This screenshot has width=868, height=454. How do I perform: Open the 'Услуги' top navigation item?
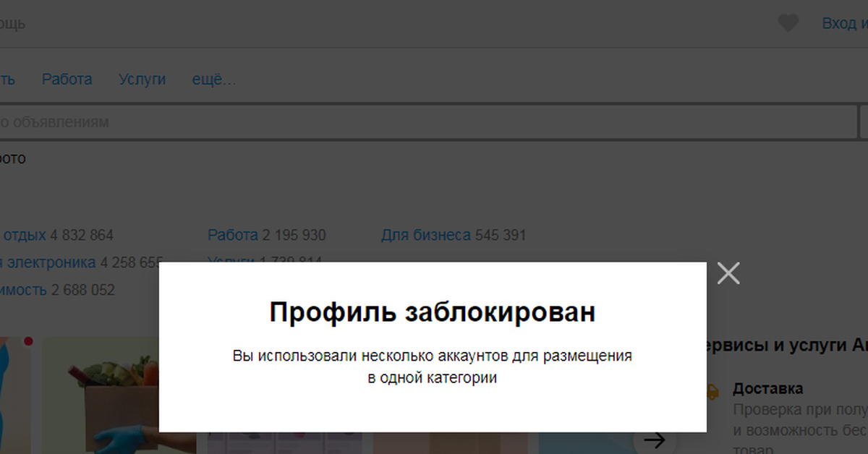point(142,80)
